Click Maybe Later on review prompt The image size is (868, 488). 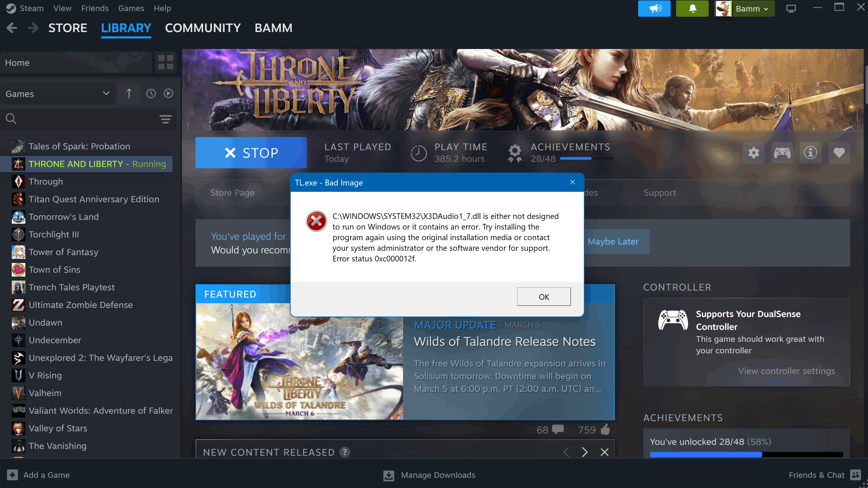coord(613,242)
